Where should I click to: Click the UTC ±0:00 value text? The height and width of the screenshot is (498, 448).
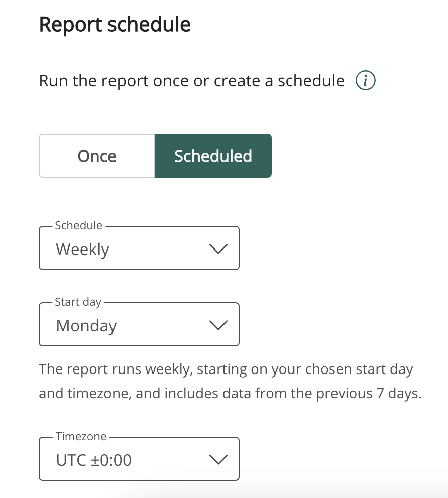(94, 460)
